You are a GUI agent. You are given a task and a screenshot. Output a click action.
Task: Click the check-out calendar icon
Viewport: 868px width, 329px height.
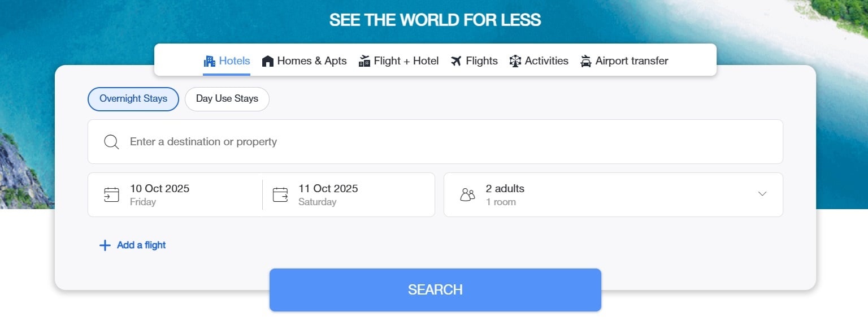tap(280, 194)
